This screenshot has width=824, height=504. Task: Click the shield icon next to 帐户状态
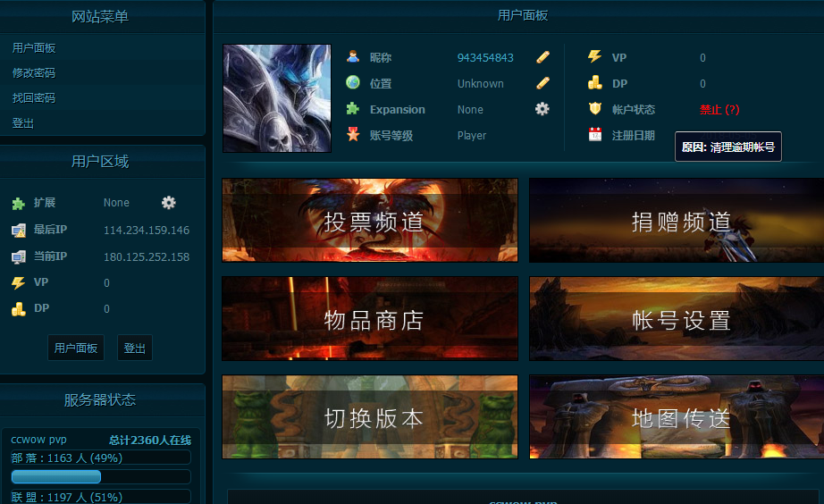click(x=595, y=109)
